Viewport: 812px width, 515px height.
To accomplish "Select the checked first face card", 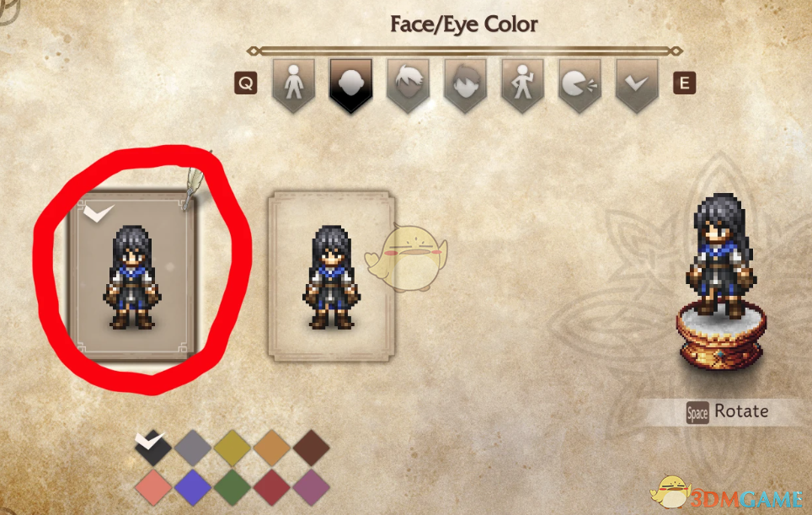I will (x=134, y=274).
